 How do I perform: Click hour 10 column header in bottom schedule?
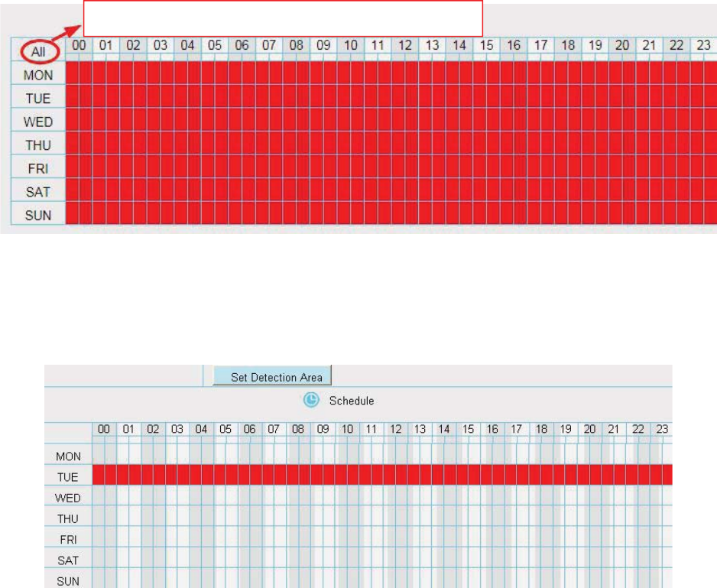pos(348,429)
